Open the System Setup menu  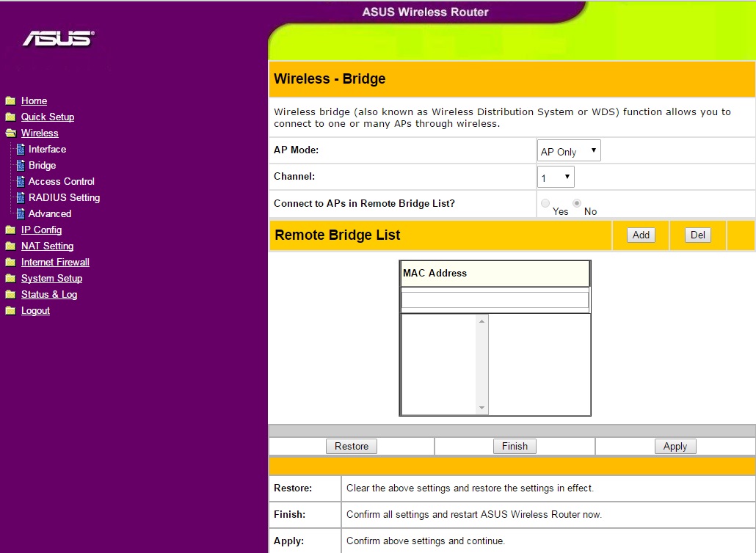tap(51, 279)
